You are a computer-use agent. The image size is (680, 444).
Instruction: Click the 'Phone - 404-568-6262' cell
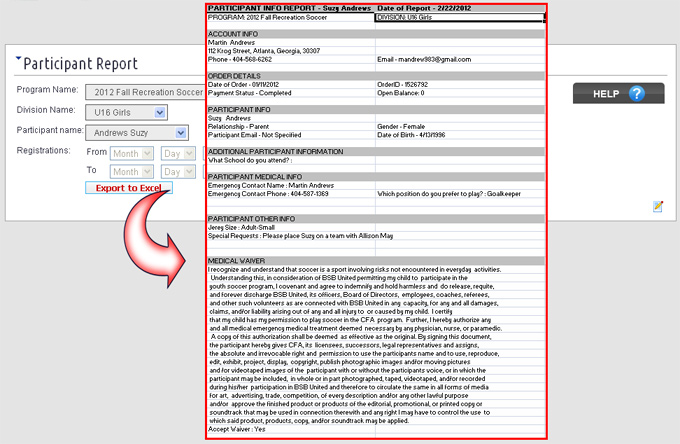point(291,59)
